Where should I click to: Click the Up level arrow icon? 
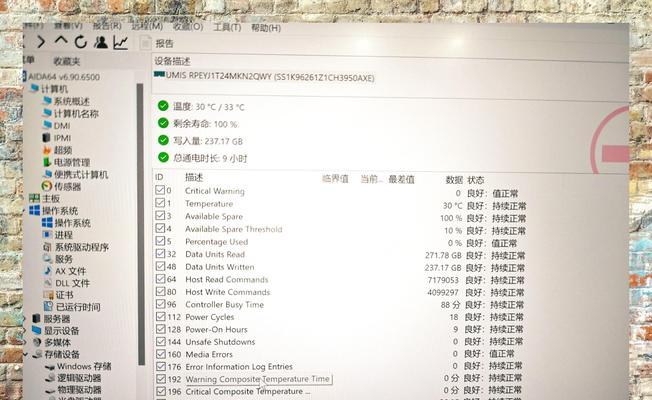click(61, 41)
